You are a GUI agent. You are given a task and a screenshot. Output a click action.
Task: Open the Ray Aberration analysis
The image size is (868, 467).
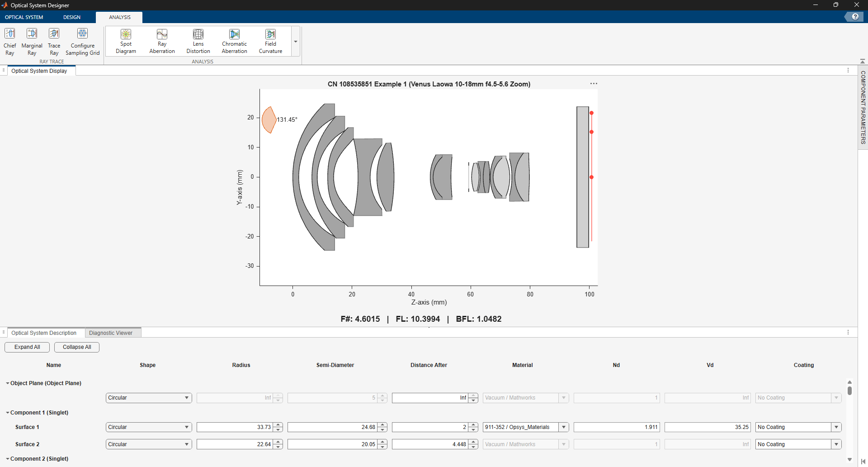[162, 42]
